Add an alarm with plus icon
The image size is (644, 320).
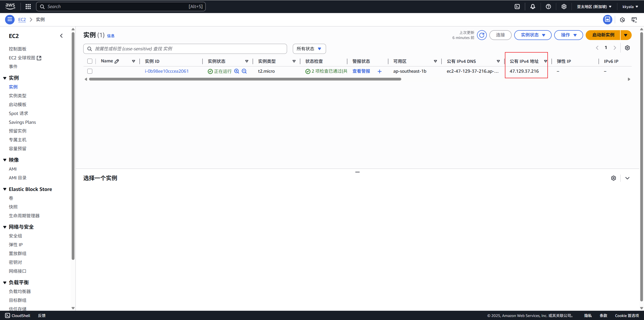coord(380,71)
